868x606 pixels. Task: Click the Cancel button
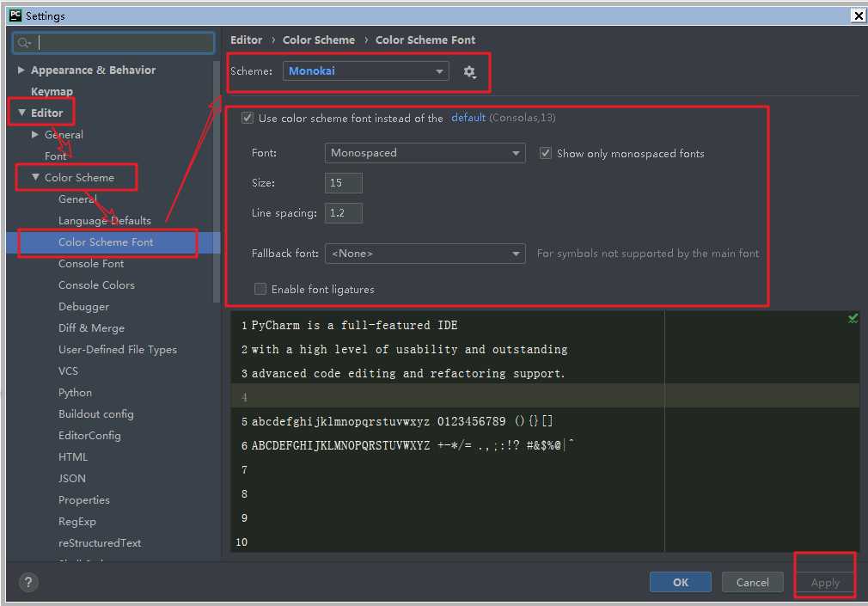pos(752,582)
